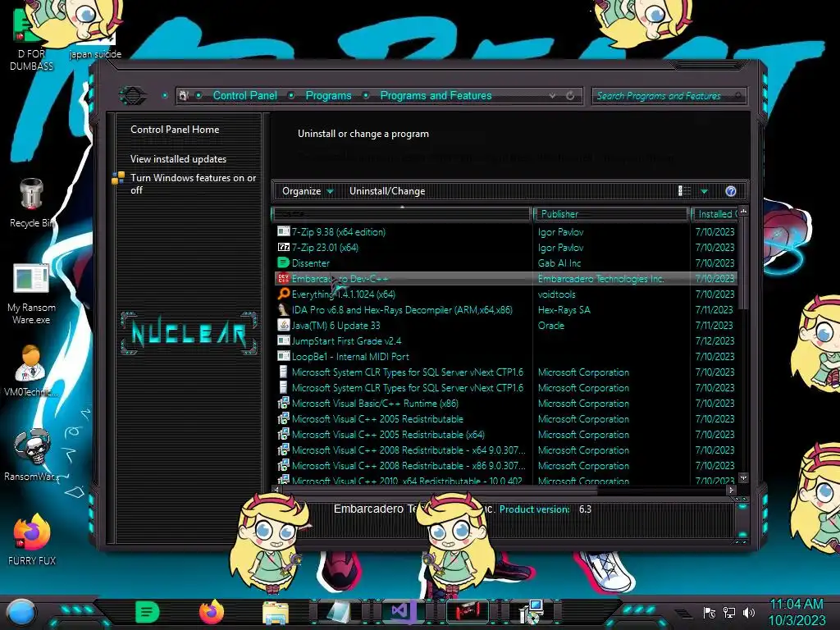840x630 pixels.
Task: Open View installed updates link
Action: (178, 159)
